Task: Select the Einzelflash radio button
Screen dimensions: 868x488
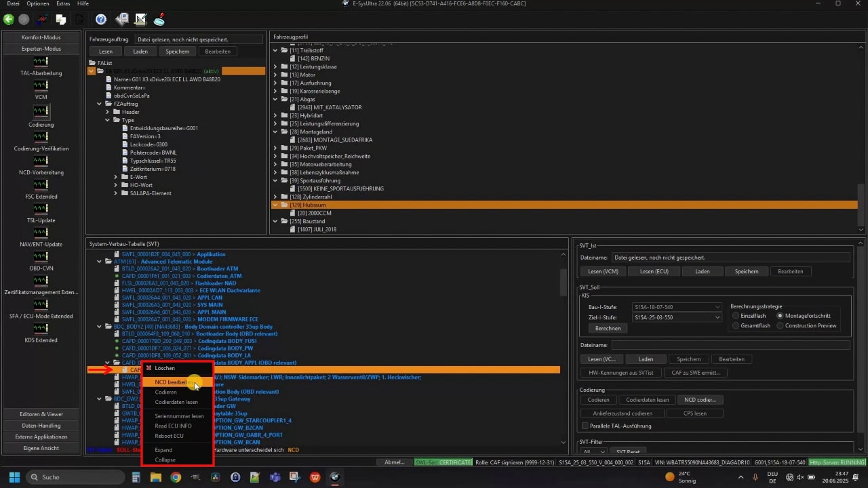Action: 736,316
